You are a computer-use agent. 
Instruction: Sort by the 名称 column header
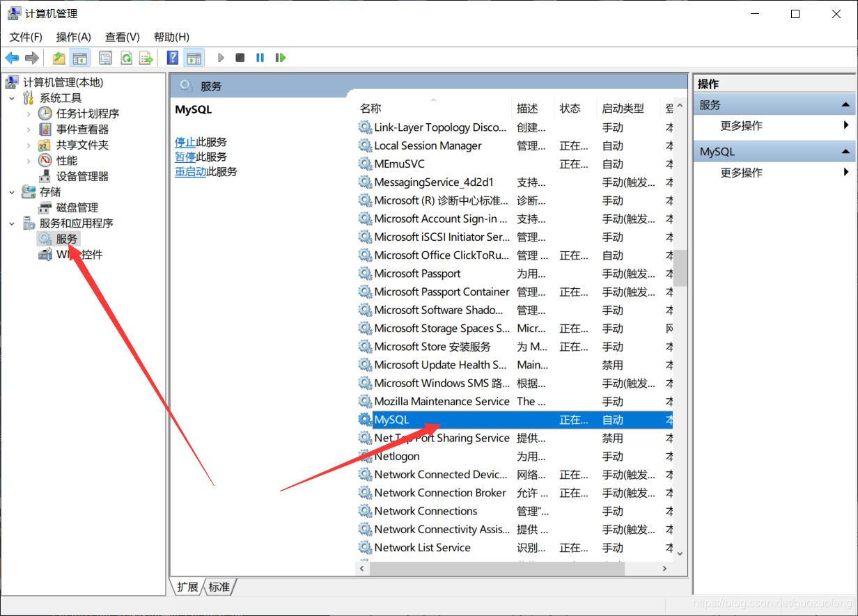(x=433, y=108)
